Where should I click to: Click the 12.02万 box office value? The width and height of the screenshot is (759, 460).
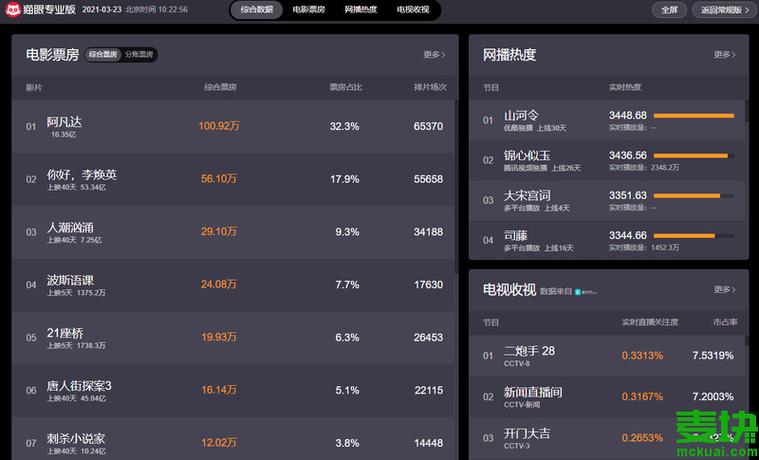[x=219, y=443]
